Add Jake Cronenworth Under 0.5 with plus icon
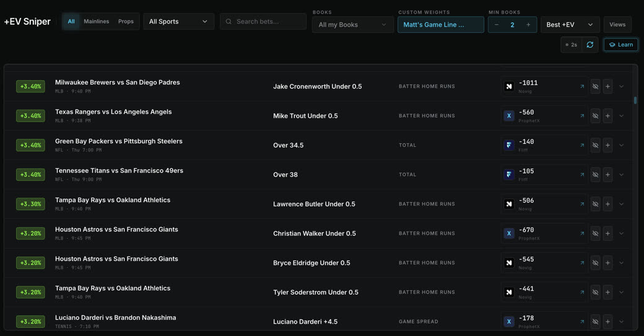Viewport: 644px width, 336px height. (607, 86)
